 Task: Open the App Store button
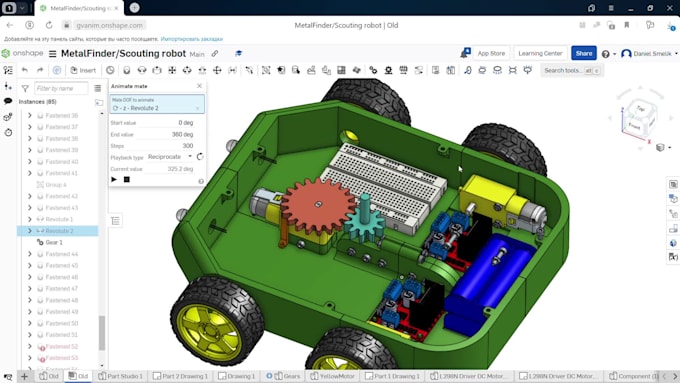pos(491,53)
